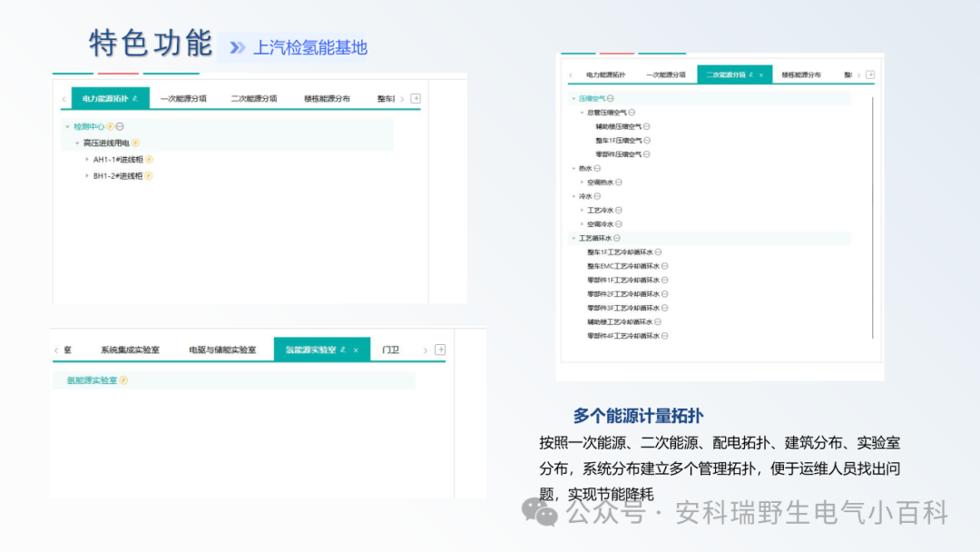
Task: Click minus circle beside 空调冷水
Action: (x=618, y=224)
